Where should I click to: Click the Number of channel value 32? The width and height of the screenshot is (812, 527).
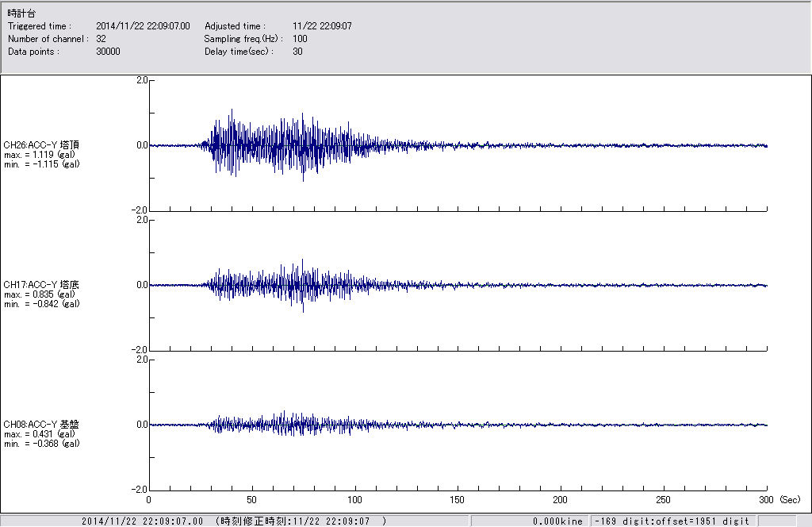(101, 39)
